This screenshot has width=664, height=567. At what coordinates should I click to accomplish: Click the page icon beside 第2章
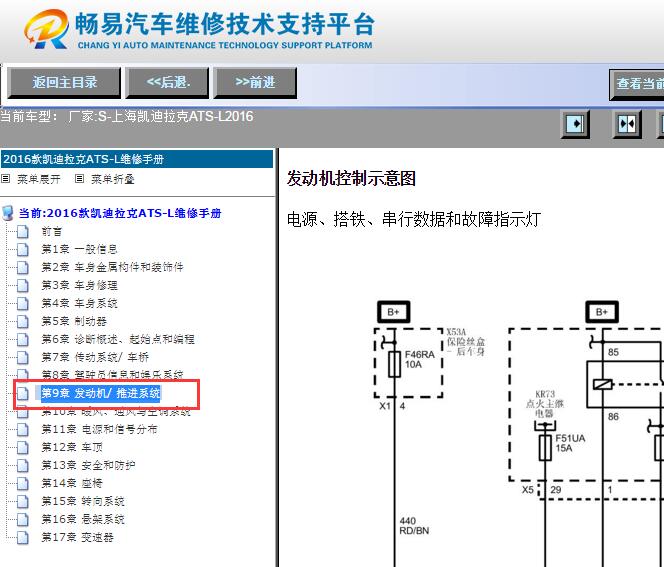tap(23, 267)
